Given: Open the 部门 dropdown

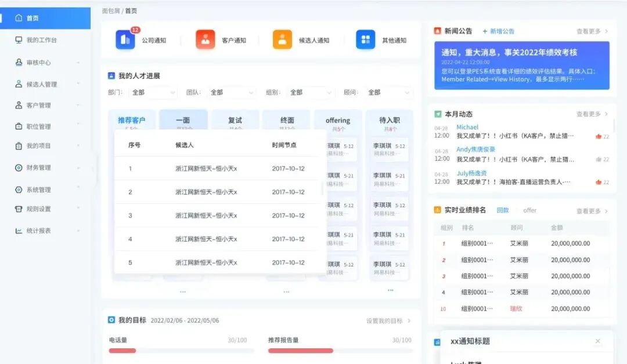Looking at the screenshot, I should click(153, 92).
